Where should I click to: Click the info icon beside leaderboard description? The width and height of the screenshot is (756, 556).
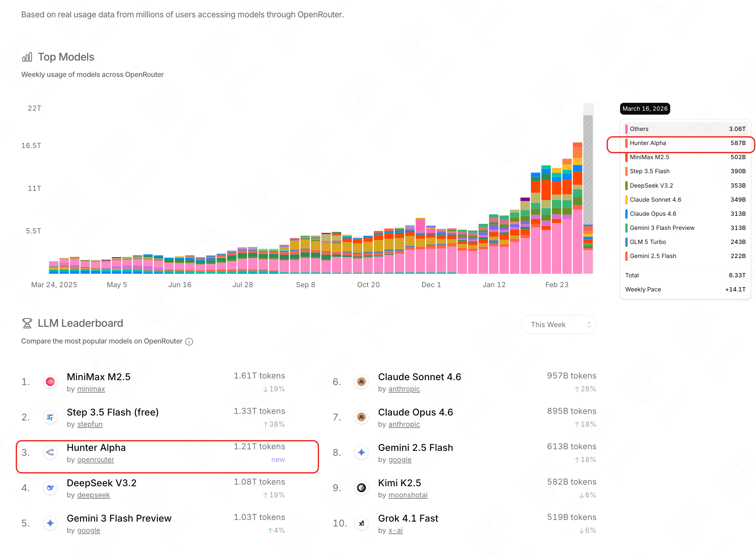coord(189,342)
